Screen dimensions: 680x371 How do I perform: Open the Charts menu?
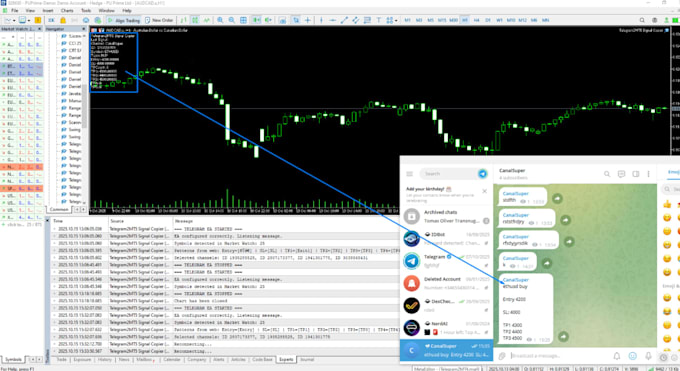(67, 10)
